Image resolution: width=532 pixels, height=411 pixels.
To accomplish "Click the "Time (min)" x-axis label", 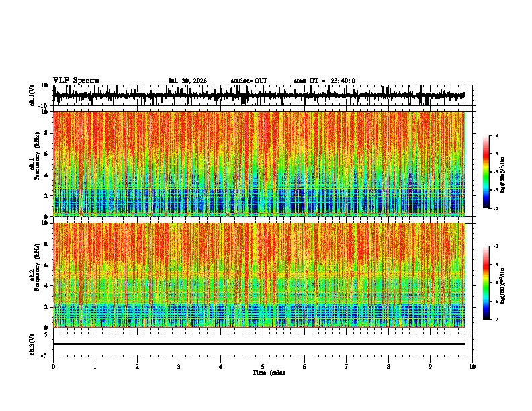I will (269, 373).
